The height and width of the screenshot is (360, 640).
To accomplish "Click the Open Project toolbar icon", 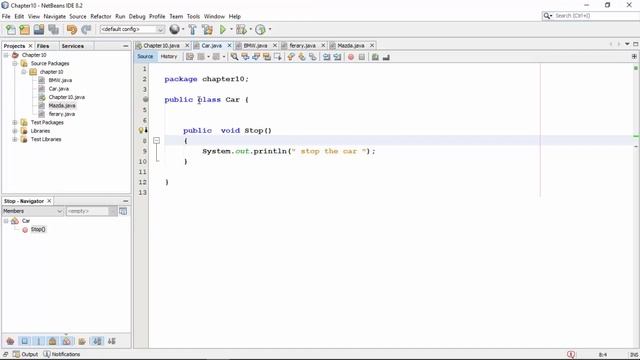I will tap(39, 29).
